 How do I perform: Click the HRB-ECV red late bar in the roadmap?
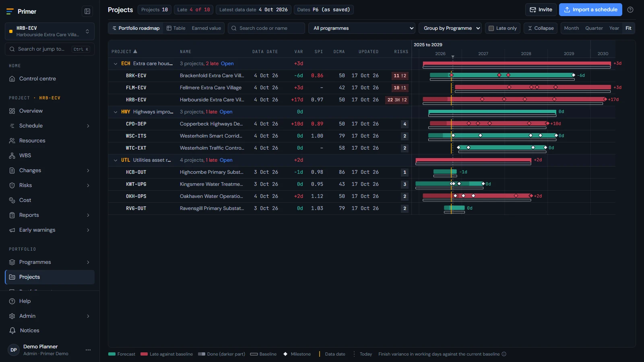point(514,99)
